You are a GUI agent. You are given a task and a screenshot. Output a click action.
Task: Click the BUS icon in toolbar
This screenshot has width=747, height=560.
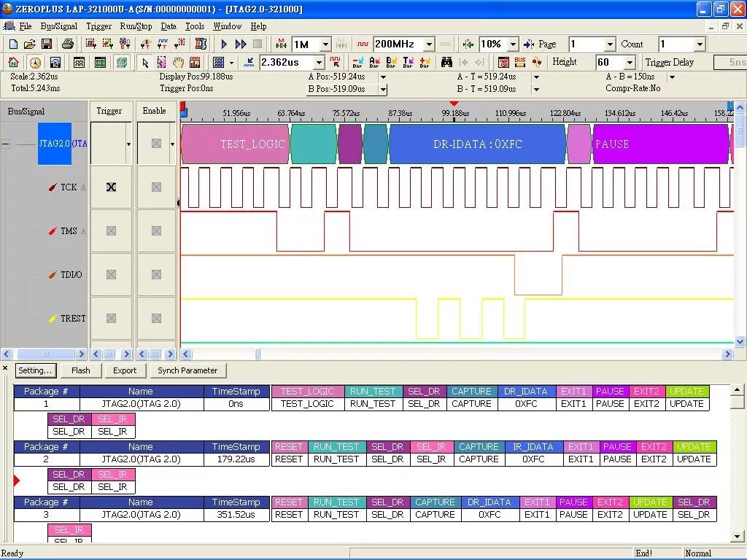click(519, 63)
